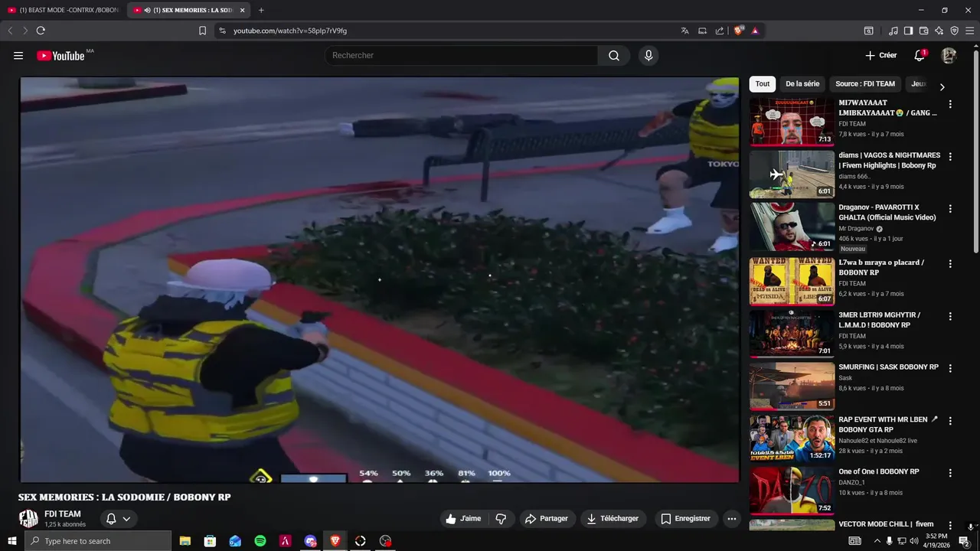Select the SEX MEMORIES browser tab
980x551 pixels.
(x=189, y=10)
